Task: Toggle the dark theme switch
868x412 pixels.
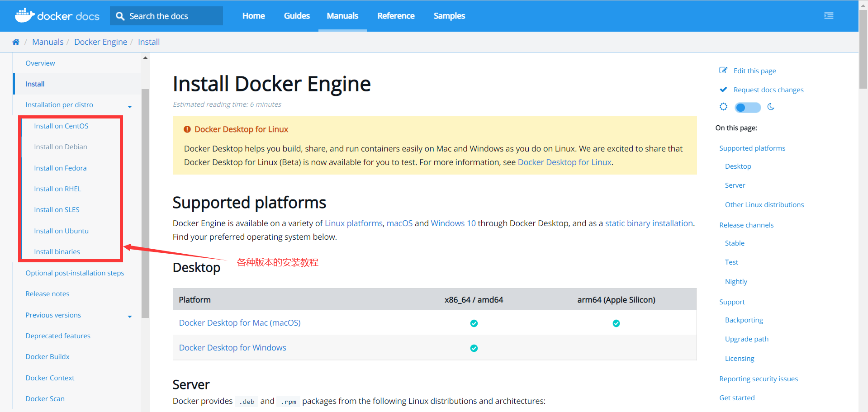Action: (x=748, y=108)
